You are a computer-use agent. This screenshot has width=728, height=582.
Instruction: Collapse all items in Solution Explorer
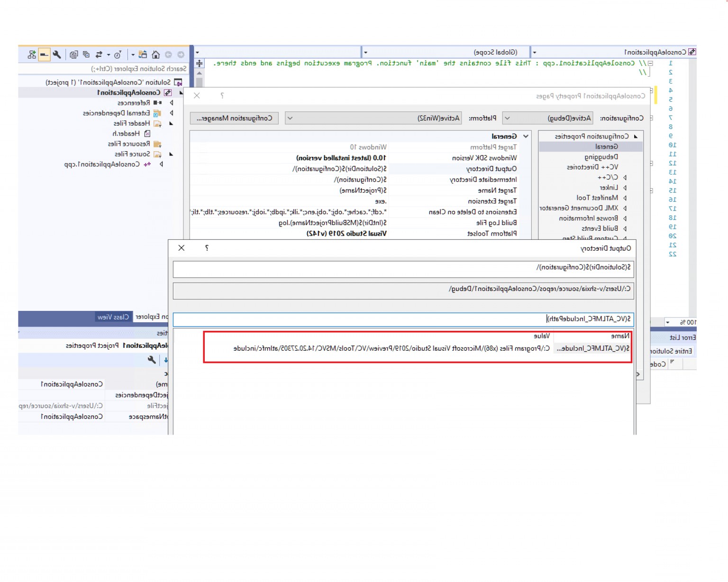coord(86,55)
